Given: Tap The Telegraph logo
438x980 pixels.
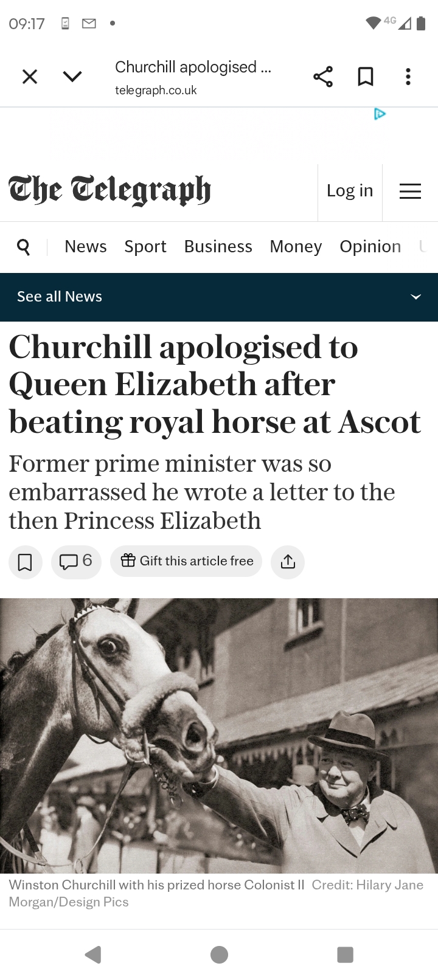Looking at the screenshot, I should point(110,190).
